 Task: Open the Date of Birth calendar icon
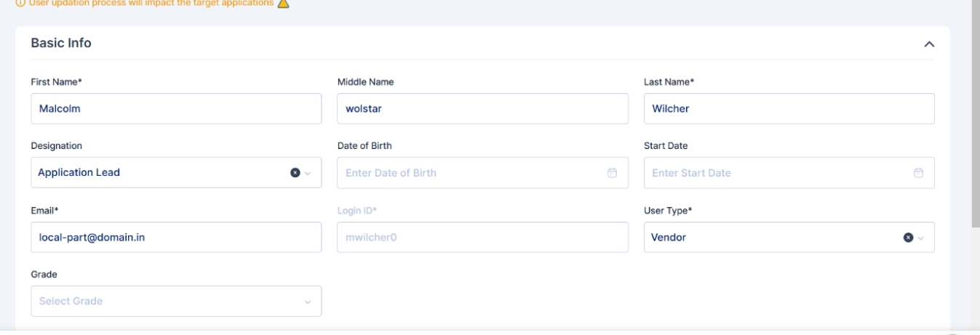coord(612,173)
